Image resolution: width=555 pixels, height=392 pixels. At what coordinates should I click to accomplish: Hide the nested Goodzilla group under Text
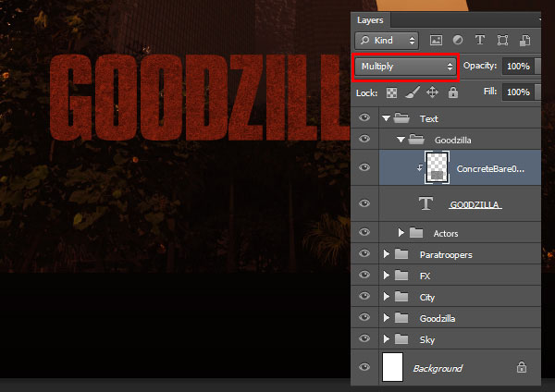(364, 139)
